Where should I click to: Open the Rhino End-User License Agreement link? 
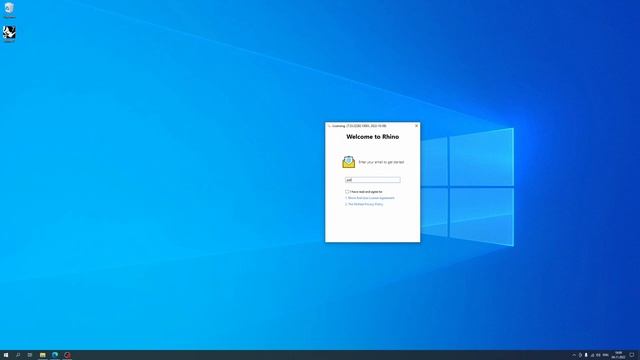pos(371,198)
